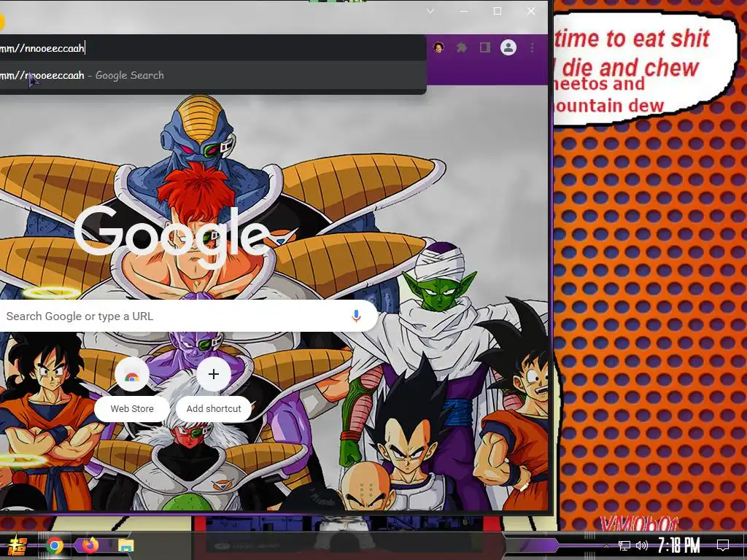Click the plus Add shortcut icon

pos(214,374)
